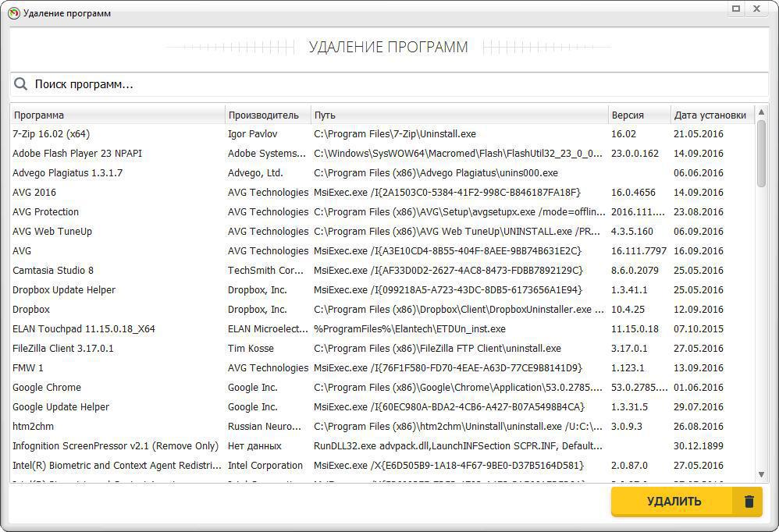
Task: Click Igor Pavlov manufacturer cell
Action: (x=252, y=134)
